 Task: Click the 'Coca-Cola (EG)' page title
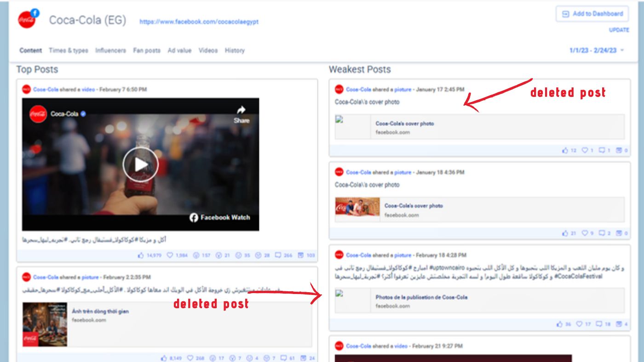click(87, 20)
